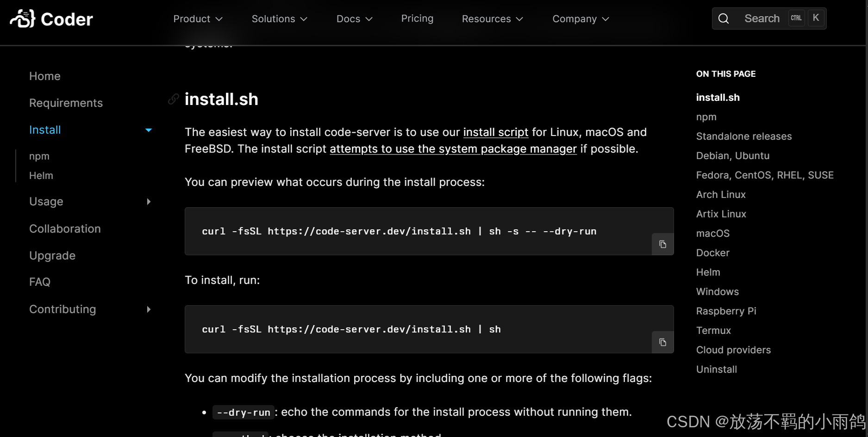868x437 pixels.
Task: Copy the install curl command
Action: click(x=662, y=342)
